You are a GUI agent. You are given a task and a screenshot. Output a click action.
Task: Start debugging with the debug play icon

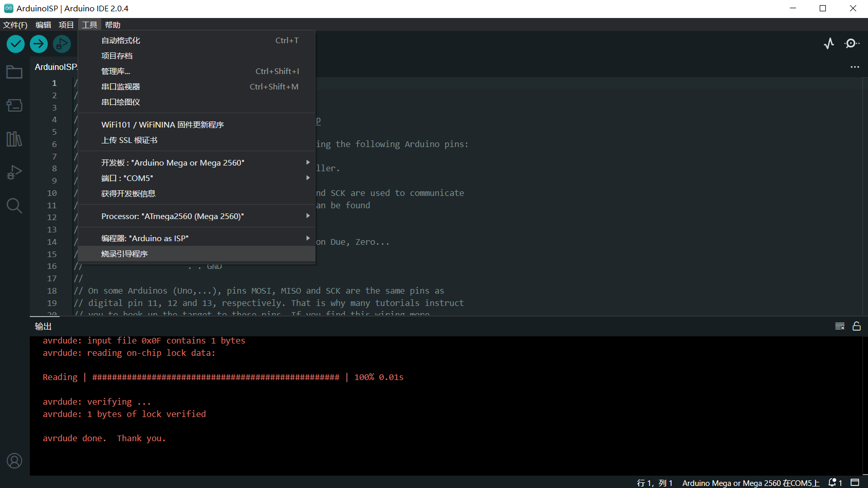(62, 44)
